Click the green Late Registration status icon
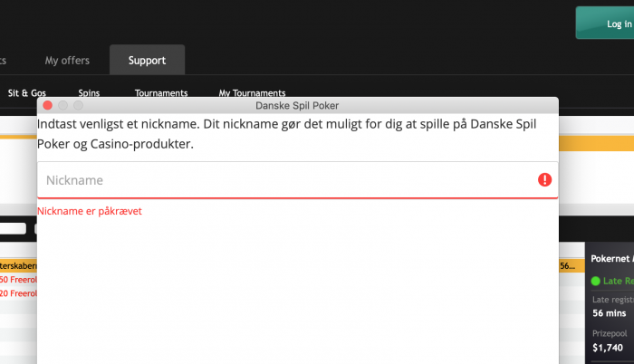The image size is (634, 364). 596,281
